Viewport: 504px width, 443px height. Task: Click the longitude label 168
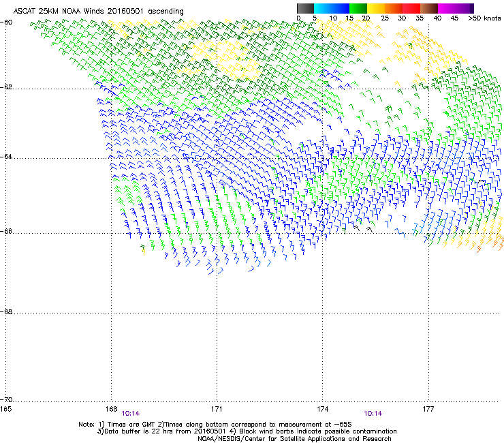tap(111, 409)
